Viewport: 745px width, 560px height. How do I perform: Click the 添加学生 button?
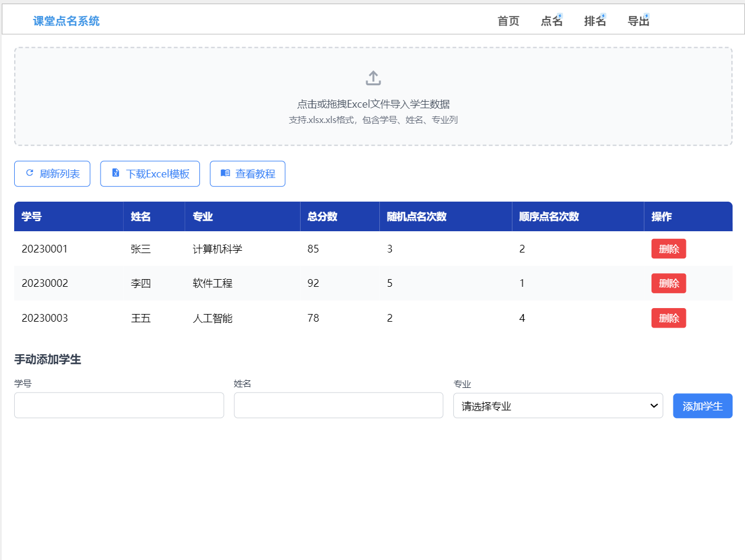click(702, 406)
